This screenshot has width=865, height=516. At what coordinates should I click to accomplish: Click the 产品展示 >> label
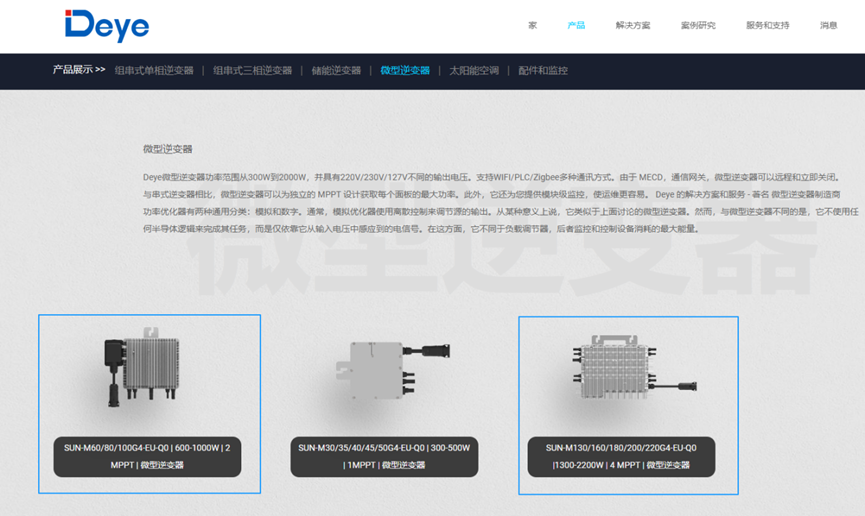[79, 70]
